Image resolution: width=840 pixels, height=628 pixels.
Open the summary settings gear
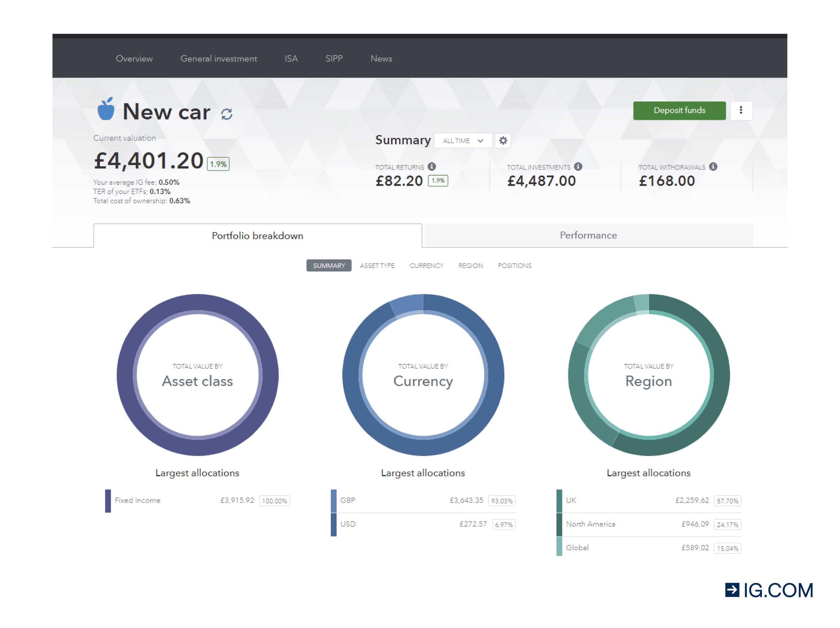point(504,141)
